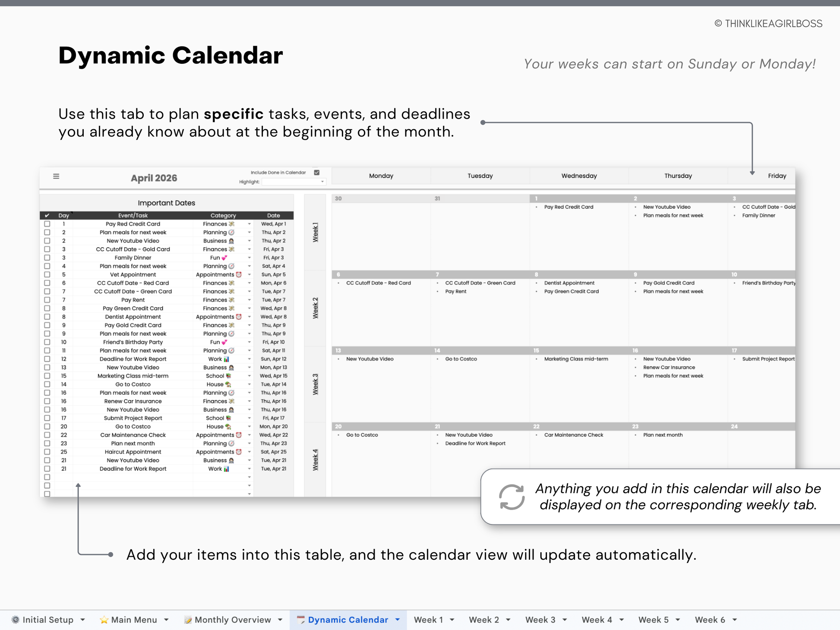The height and width of the screenshot is (630, 840).
Task: Expand the Week 3 tab menu arrow
Action: coord(565,620)
